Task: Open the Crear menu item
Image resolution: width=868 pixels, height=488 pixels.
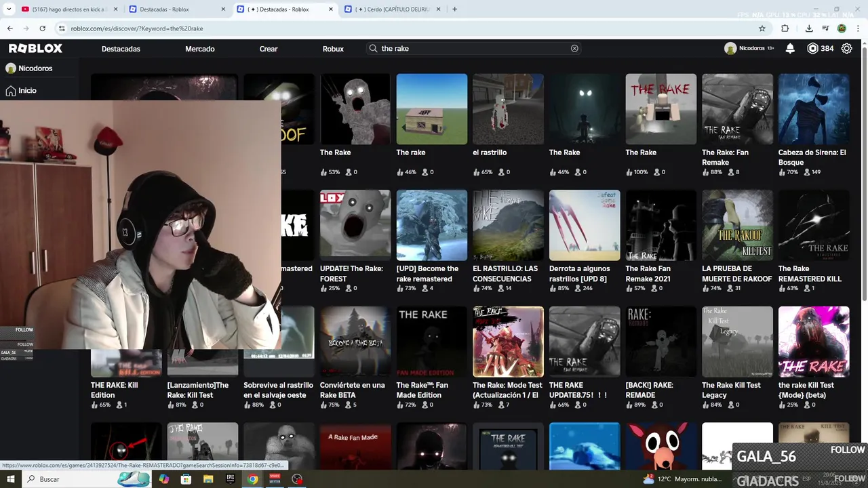Action: 269,49
